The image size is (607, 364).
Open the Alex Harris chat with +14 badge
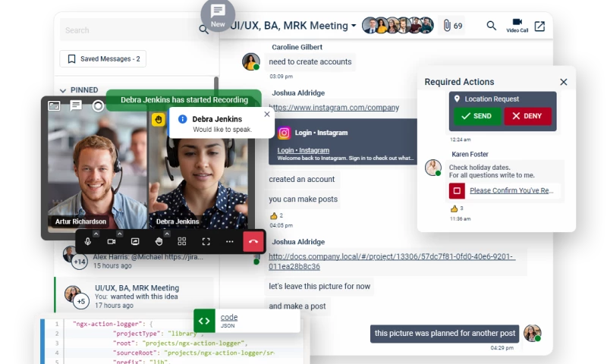pos(134,261)
